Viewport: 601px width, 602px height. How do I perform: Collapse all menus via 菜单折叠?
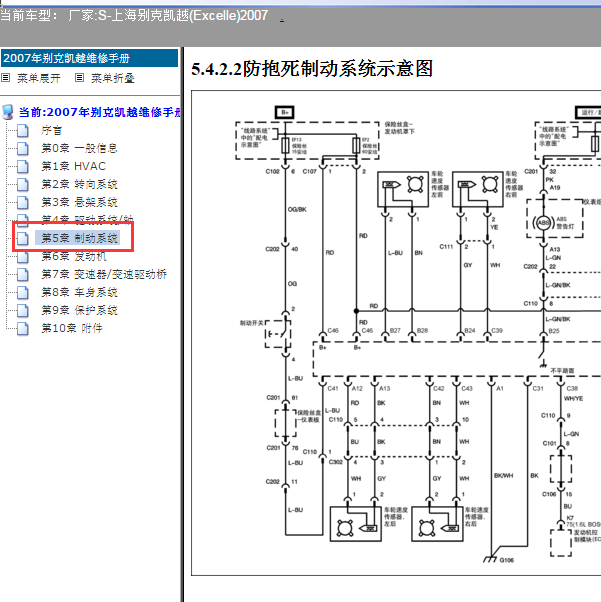point(113,78)
